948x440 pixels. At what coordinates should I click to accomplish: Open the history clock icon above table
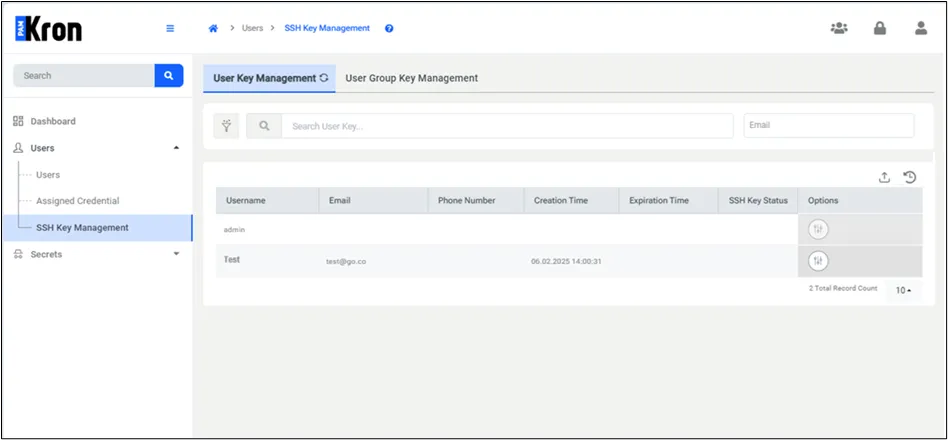click(910, 177)
